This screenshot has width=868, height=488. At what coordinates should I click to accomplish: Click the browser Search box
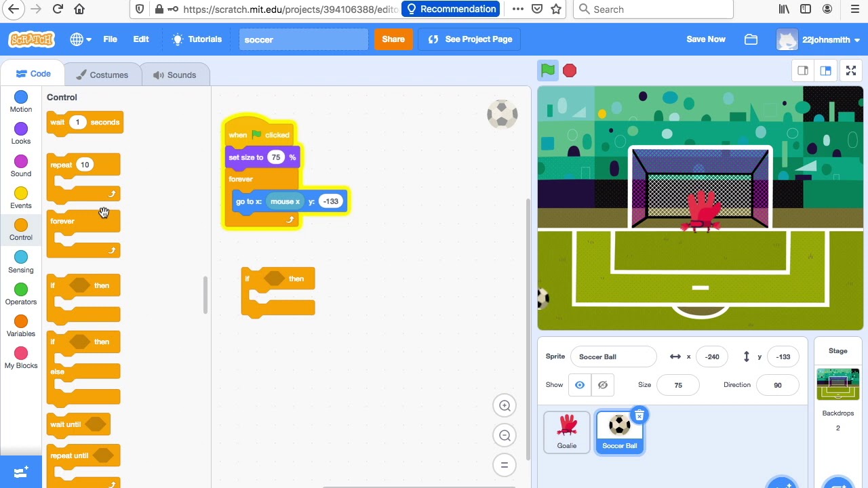click(654, 9)
